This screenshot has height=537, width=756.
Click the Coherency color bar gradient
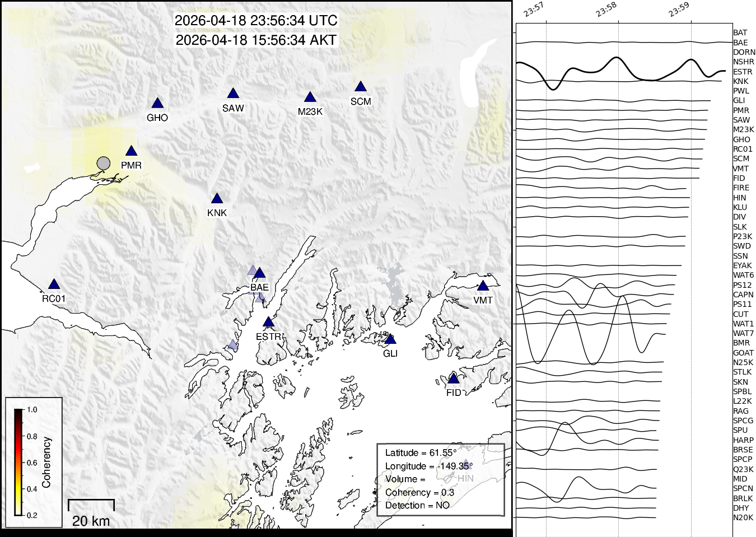pyautogui.click(x=18, y=462)
